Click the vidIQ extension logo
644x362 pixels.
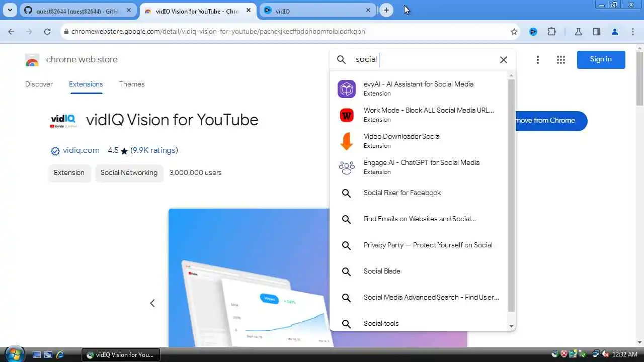pyautogui.click(x=63, y=121)
